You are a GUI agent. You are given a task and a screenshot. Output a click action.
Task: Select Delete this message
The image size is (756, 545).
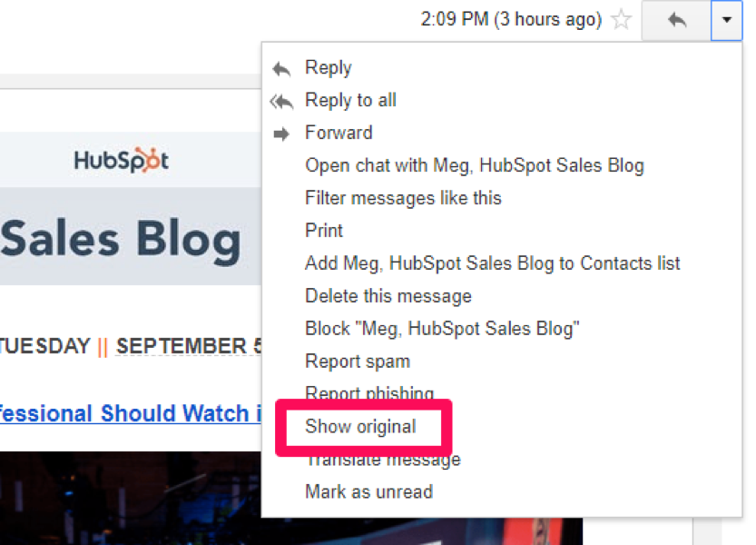[388, 296]
